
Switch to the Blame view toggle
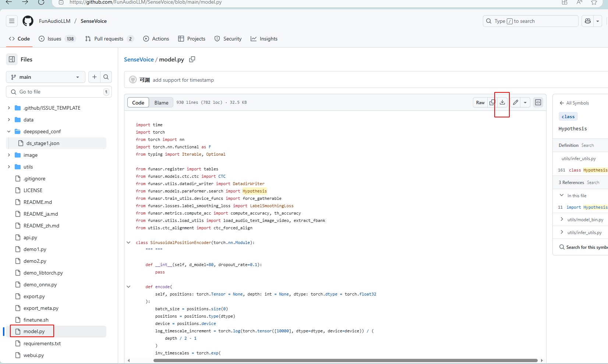click(x=161, y=103)
